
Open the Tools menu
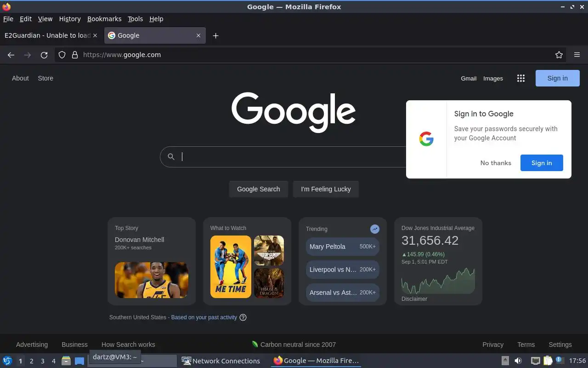(135, 19)
